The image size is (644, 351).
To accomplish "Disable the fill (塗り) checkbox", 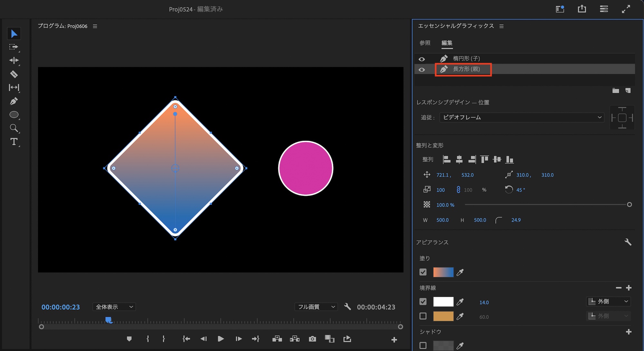I will (x=423, y=272).
